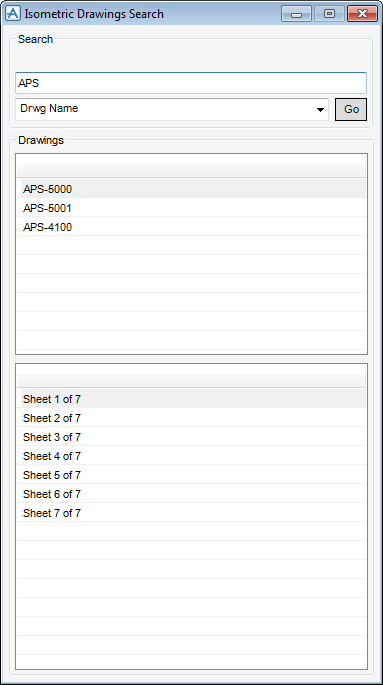Minimize the Isometric Drawings Search window

297,14
